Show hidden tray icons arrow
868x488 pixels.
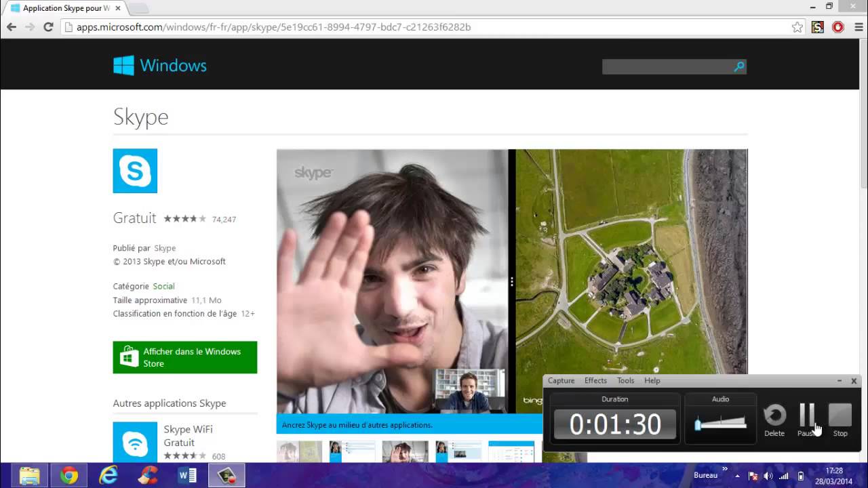click(x=737, y=476)
